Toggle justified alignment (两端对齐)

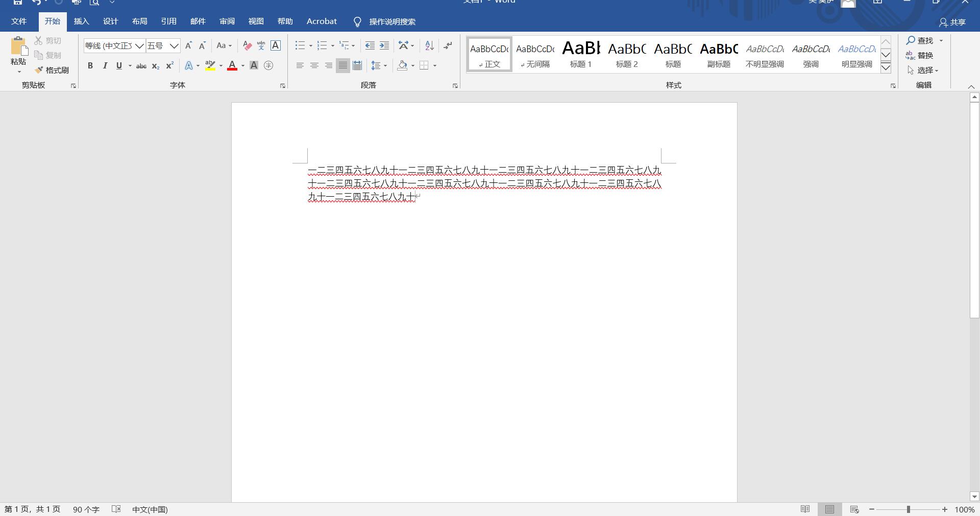(343, 65)
